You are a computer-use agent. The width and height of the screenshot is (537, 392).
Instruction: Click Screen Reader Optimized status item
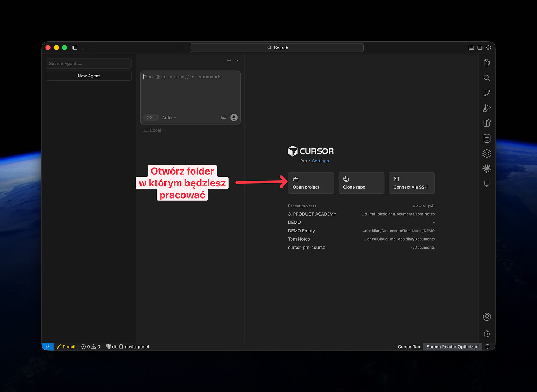[453, 347]
